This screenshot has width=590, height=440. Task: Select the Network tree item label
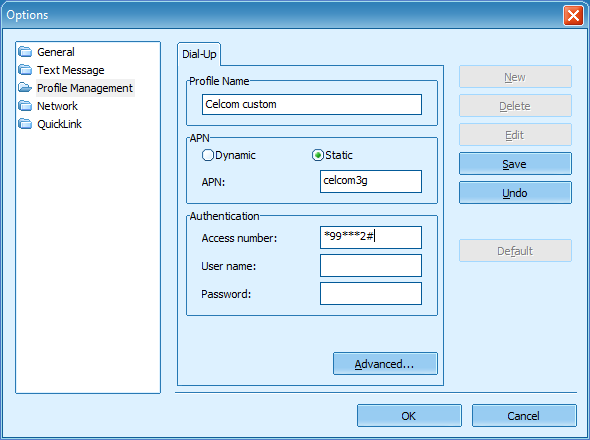[x=57, y=106]
